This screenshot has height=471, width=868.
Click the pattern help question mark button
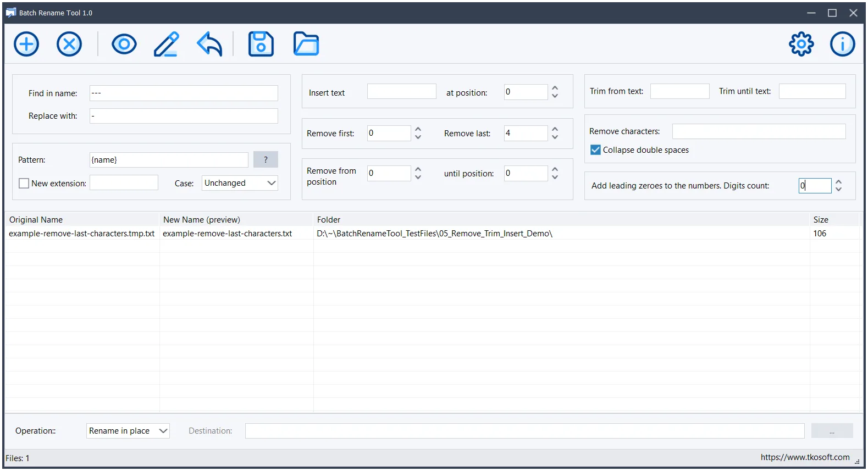coord(266,159)
